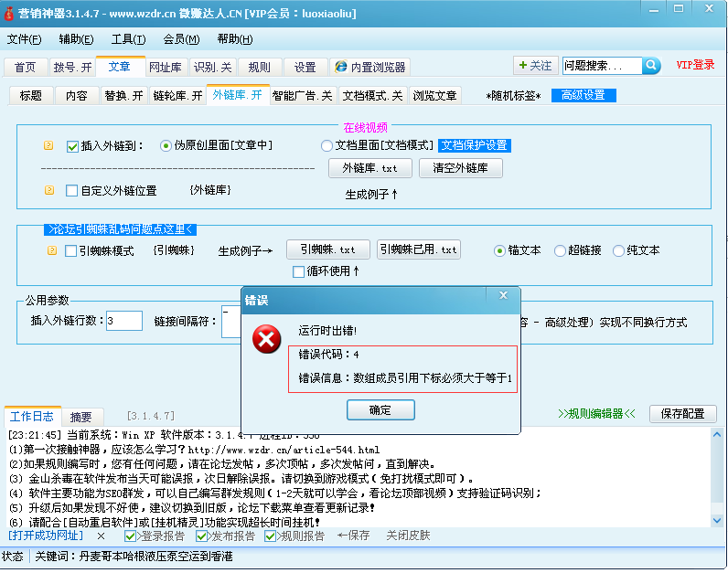Open the 内容 sub-tab
Image resolution: width=728 pixels, height=573 pixels.
pyautogui.click(x=77, y=96)
